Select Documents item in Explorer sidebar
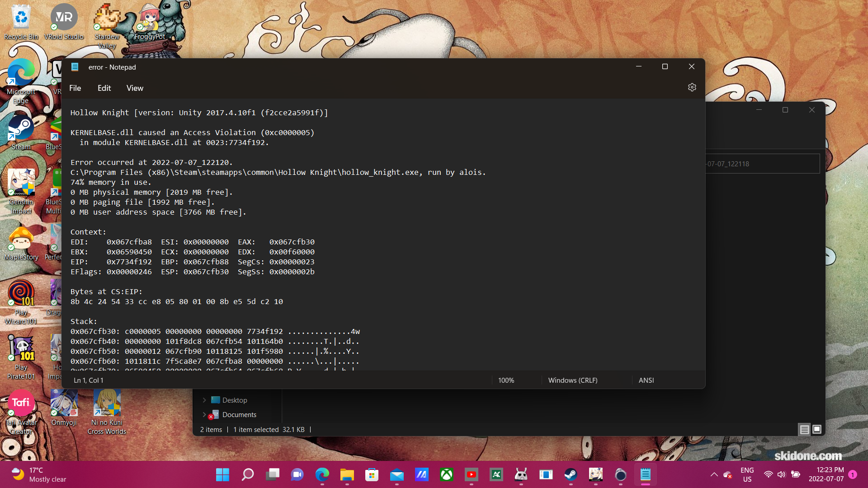The width and height of the screenshot is (868, 488). point(239,415)
